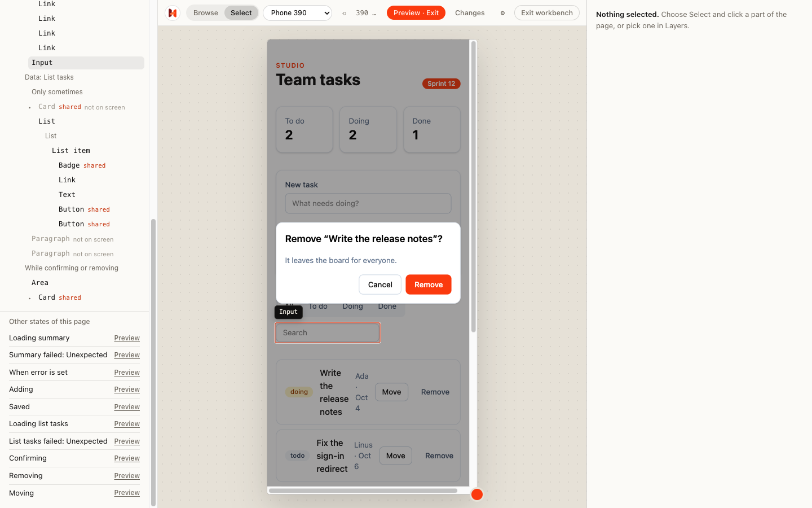
Task: Click Move on Write the release notes task
Action: [392, 392]
